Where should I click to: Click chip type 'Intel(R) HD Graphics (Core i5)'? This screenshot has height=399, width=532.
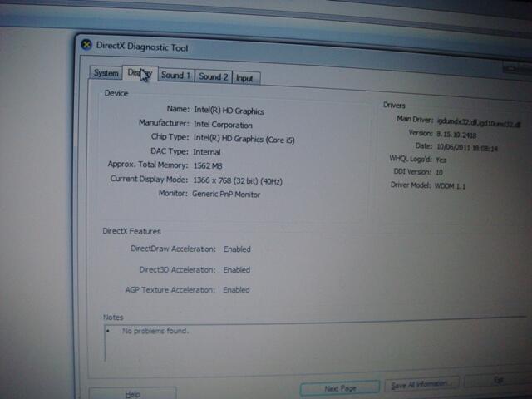pos(244,139)
